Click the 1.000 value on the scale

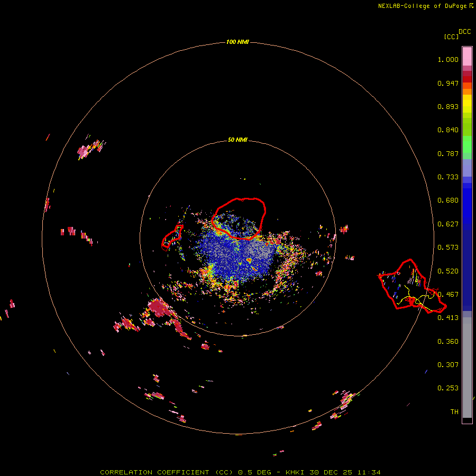click(448, 59)
